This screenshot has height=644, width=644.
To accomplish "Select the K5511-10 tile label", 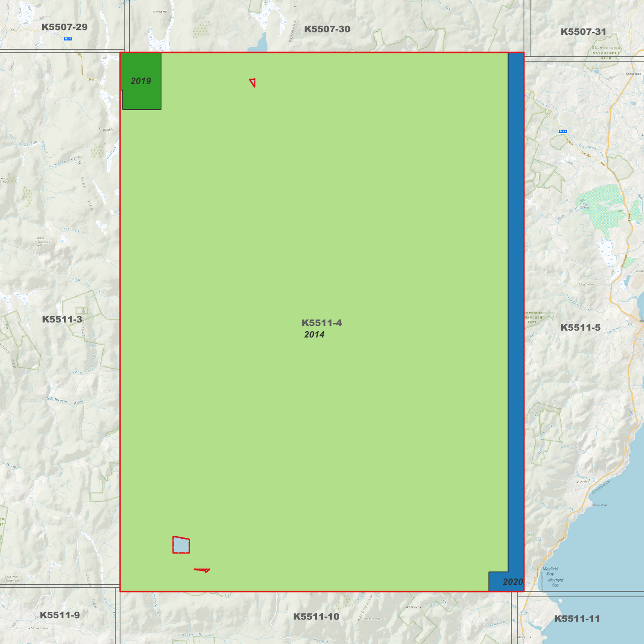I will 316,617.
